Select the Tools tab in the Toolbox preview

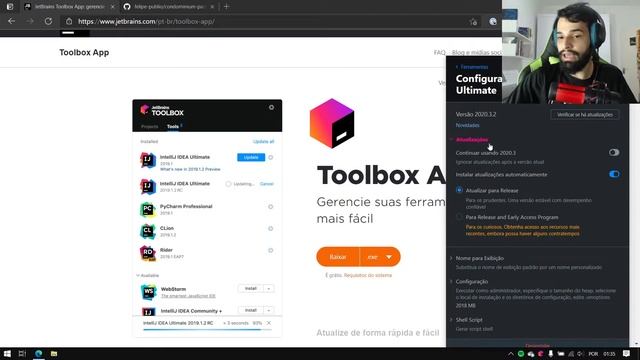[173, 127]
